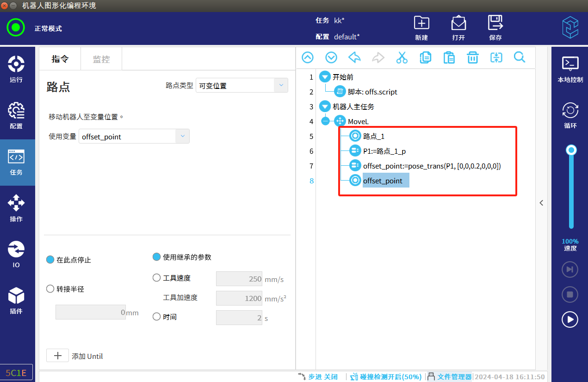
Task: Open the 路点类型 dropdown
Action: point(241,86)
